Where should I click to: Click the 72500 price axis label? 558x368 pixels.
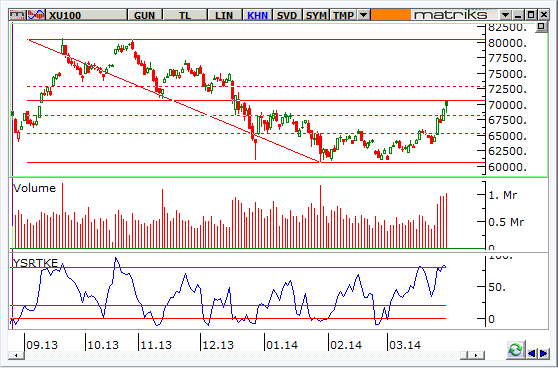click(507, 89)
